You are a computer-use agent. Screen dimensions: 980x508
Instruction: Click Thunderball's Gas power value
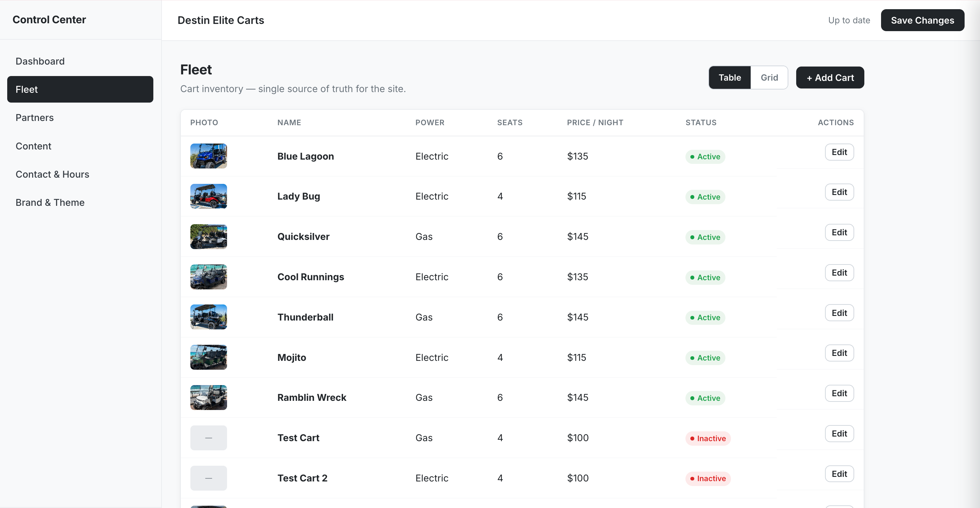coord(424,317)
